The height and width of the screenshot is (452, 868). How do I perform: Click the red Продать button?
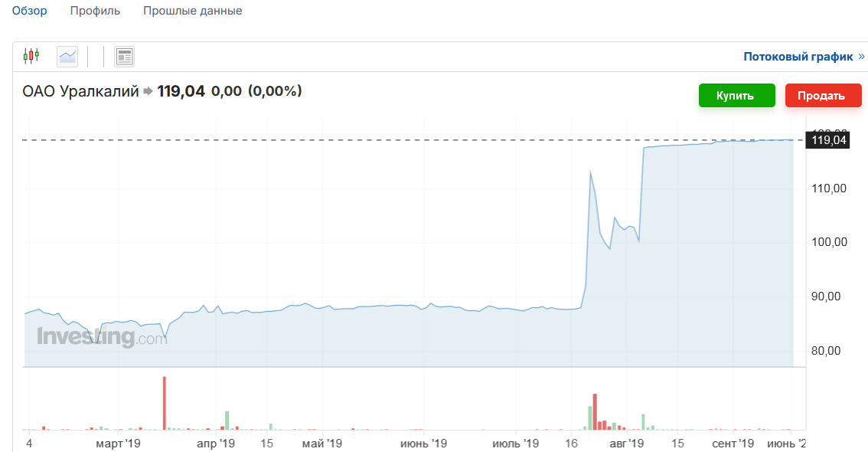pos(823,95)
